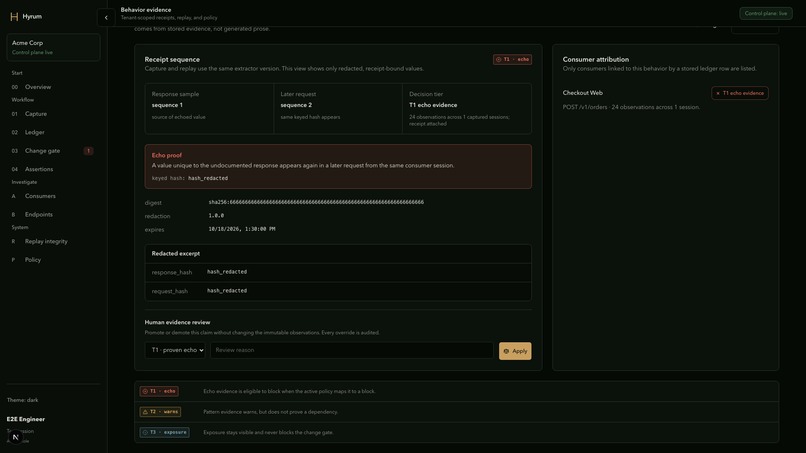The image size is (806, 453).
Task: Click the Exposure stays visible description text
Action: pos(268,432)
